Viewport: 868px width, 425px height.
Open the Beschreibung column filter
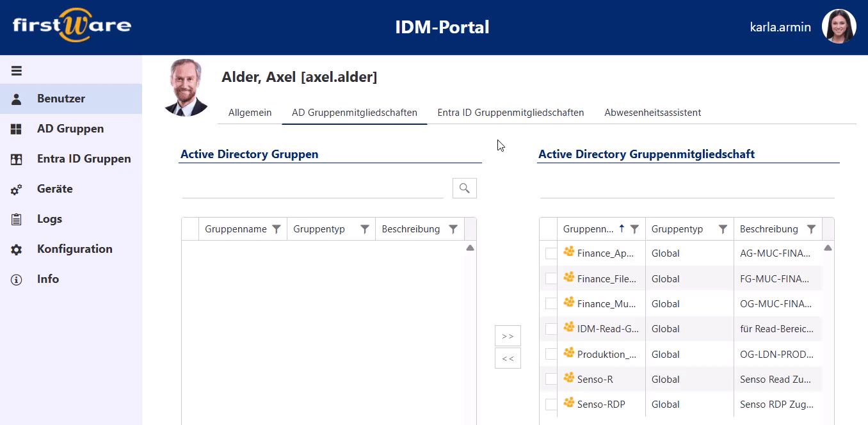453,229
